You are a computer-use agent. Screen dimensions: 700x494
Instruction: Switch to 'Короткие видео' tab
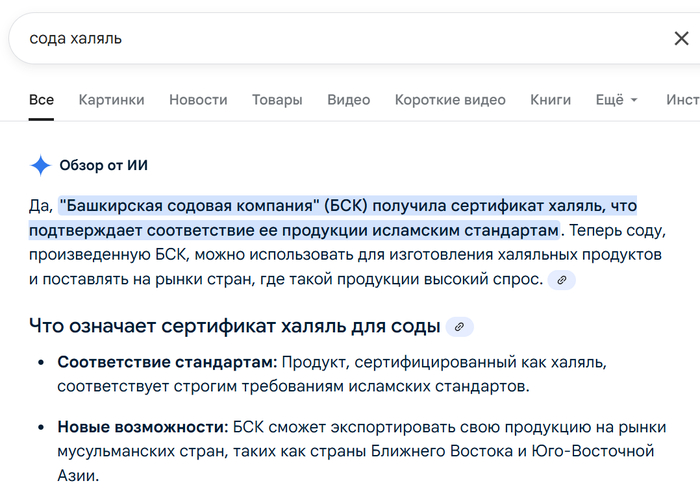[450, 100]
